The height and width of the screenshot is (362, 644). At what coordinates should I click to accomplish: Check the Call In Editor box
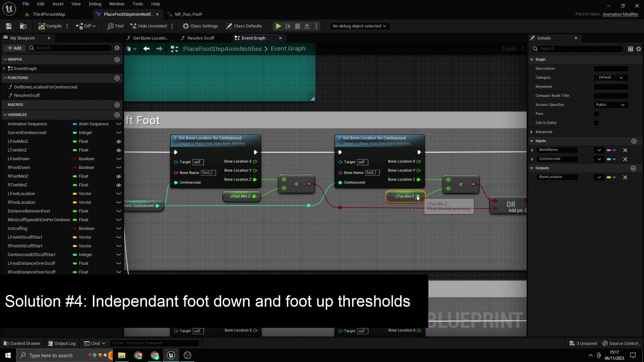(x=597, y=123)
